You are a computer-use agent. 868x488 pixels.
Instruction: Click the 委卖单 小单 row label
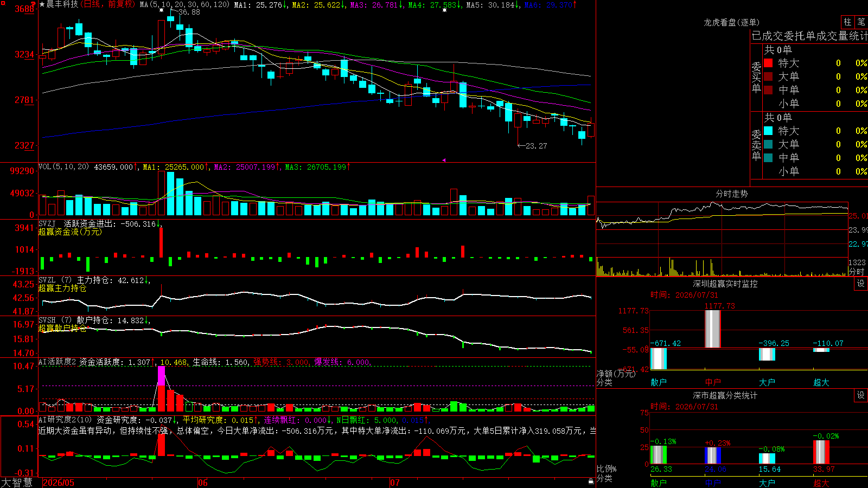(x=788, y=171)
